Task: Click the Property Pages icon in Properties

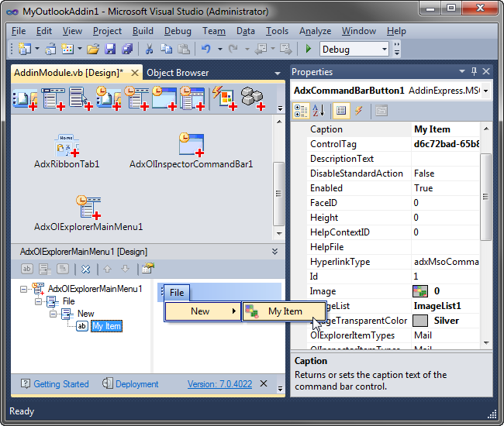Action: click(381, 111)
